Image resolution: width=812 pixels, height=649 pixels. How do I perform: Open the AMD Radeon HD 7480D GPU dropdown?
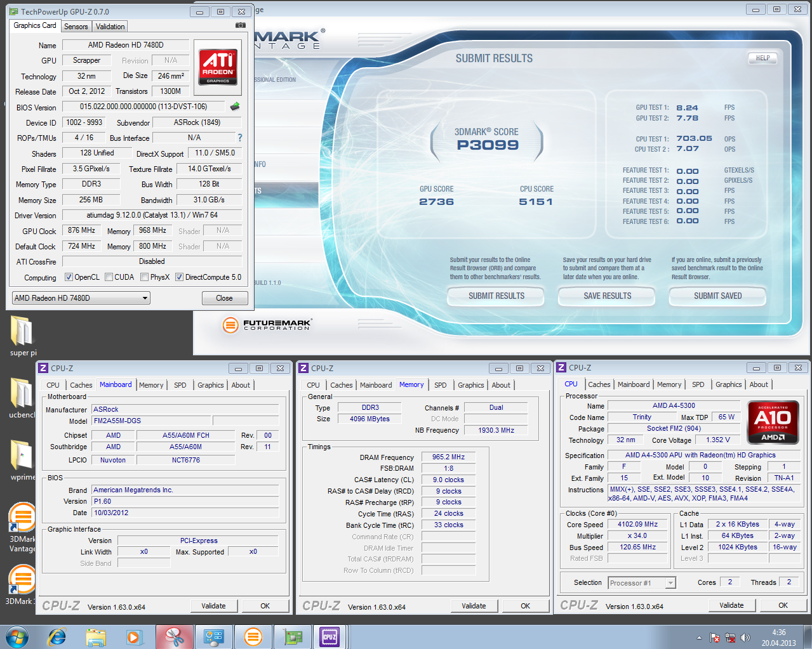pos(81,298)
